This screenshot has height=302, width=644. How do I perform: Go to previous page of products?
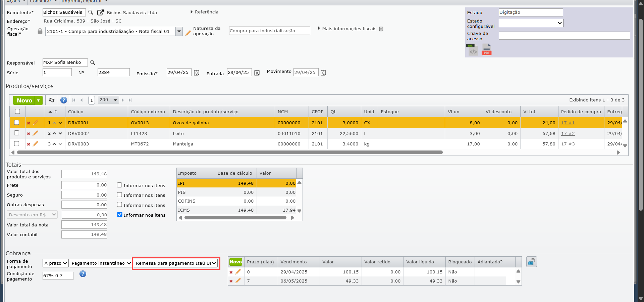[82, 100]
